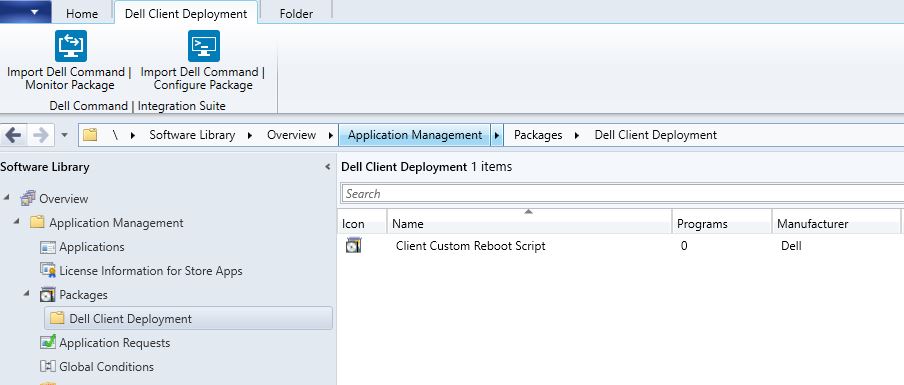Collapse the Overview tree node
The width and height of the screenshot is (904, 385).
click(6, 198)
